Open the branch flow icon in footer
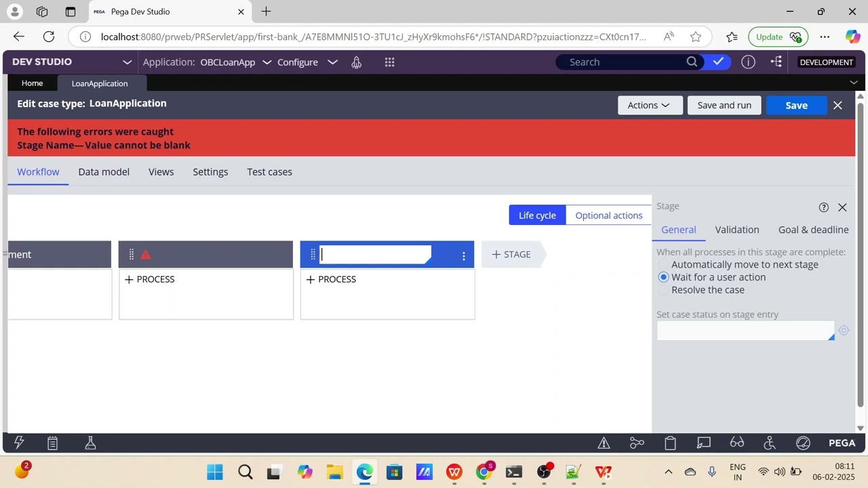 click(x=637, y=443)
